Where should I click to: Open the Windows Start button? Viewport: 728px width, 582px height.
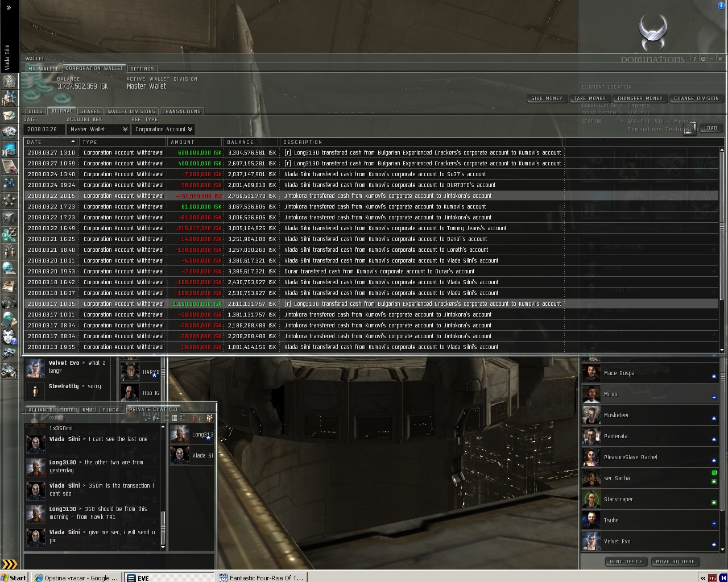[14, 577]
